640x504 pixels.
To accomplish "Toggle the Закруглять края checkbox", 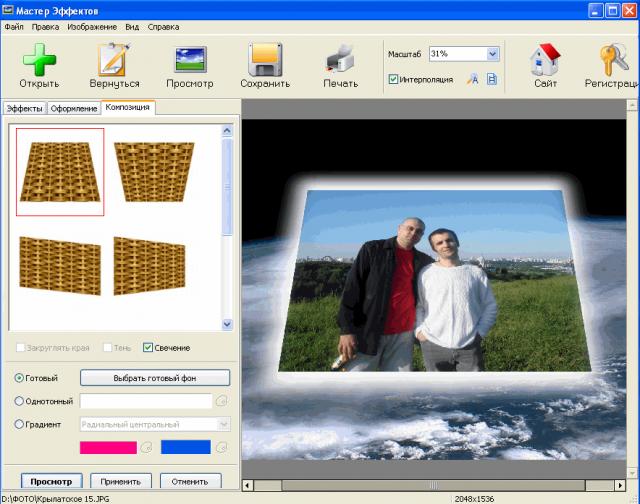I will pos(20,348).
